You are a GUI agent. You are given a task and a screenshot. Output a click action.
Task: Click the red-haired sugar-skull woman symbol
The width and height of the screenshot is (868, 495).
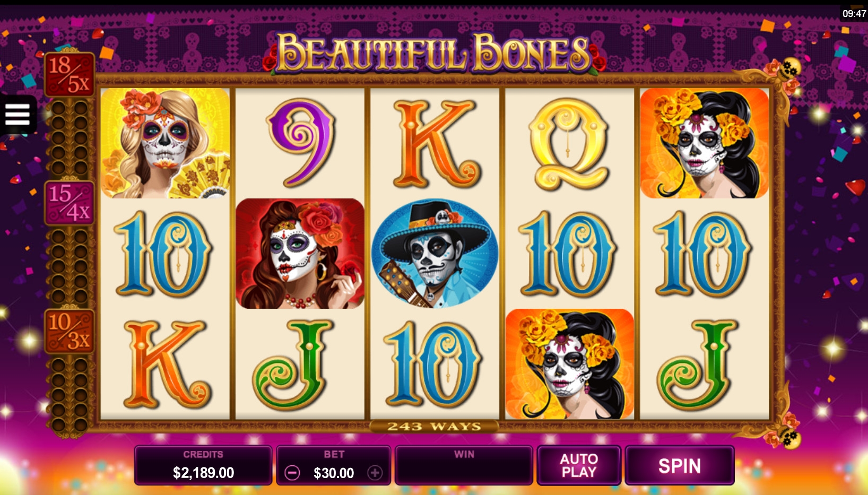300,254
